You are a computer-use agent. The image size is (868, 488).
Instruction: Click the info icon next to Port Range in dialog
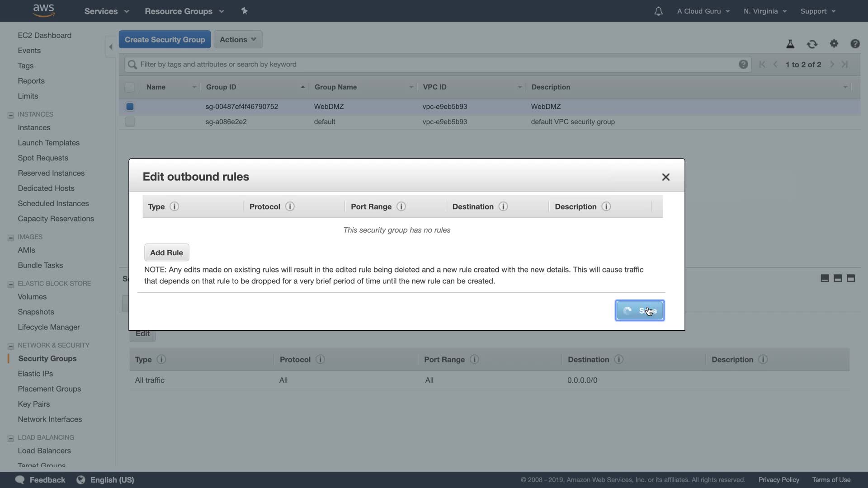pos(401,206)
